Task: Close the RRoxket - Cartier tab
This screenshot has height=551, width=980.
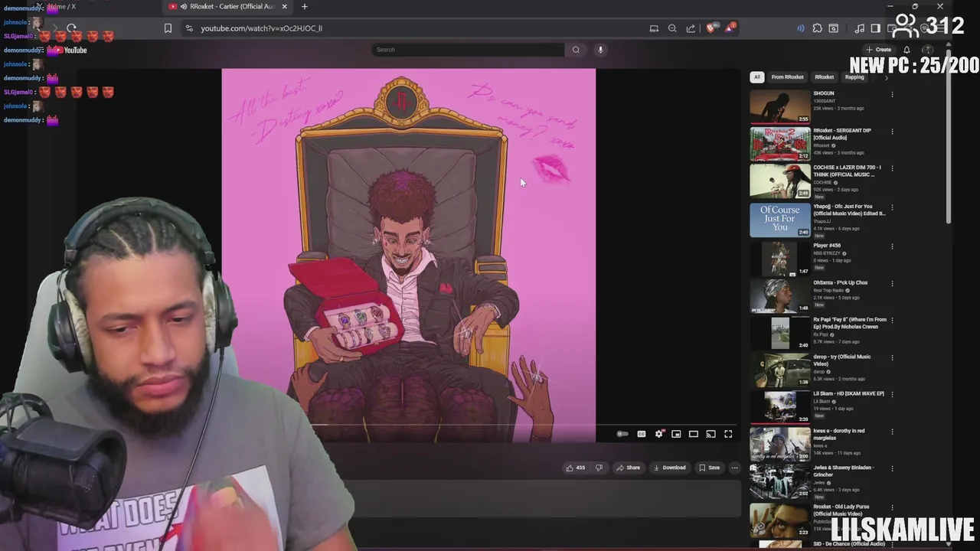Action: [x=285, y=7]
